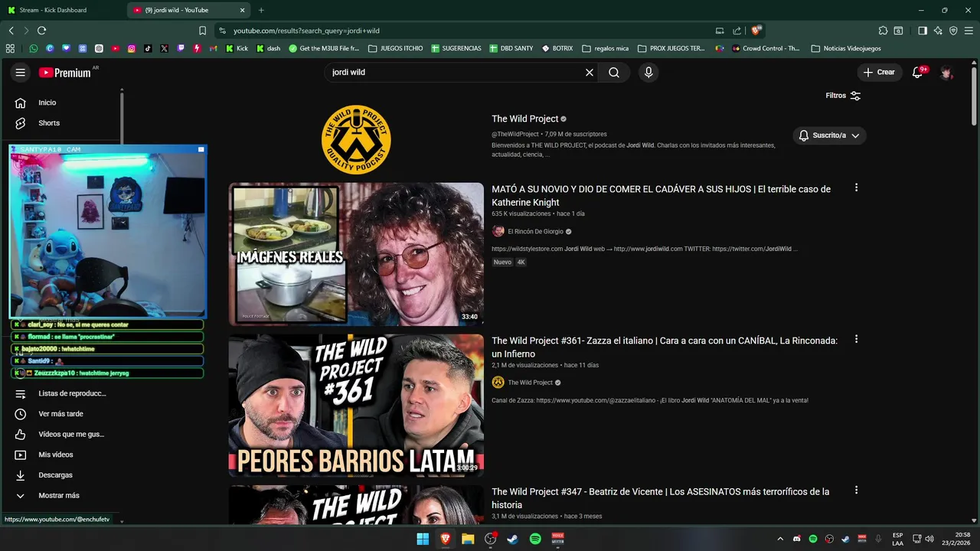The image size is (980, 551).
Task: Open the Kick bookmark
Action: (x=237, y=48)
